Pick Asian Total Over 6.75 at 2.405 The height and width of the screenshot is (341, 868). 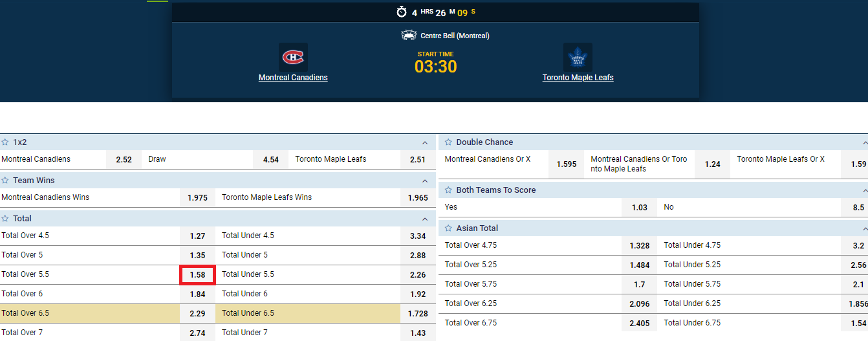coord(640,323)
